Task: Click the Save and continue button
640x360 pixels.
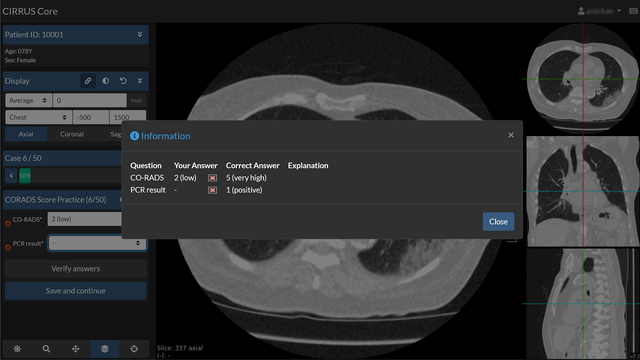Action: point(76,291)
